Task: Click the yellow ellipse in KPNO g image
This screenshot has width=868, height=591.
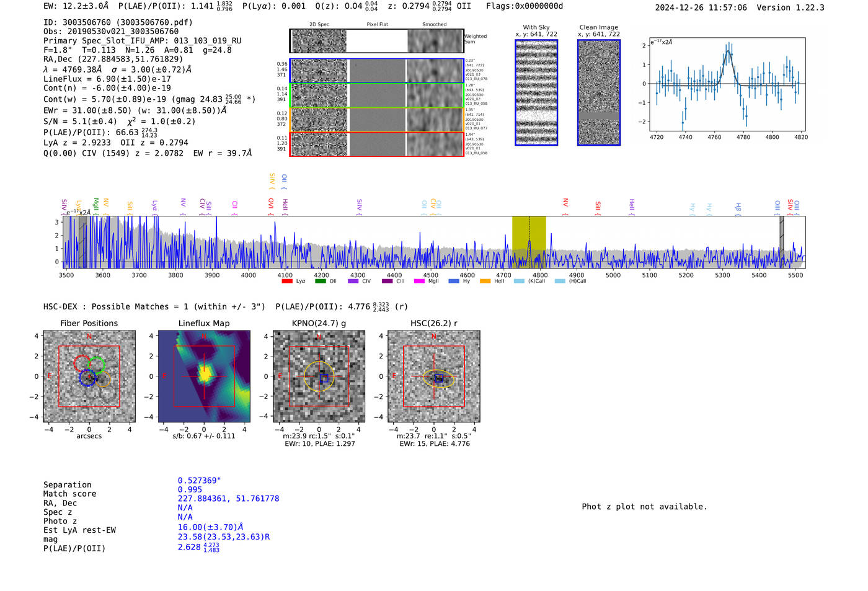Action: point(319,376)
